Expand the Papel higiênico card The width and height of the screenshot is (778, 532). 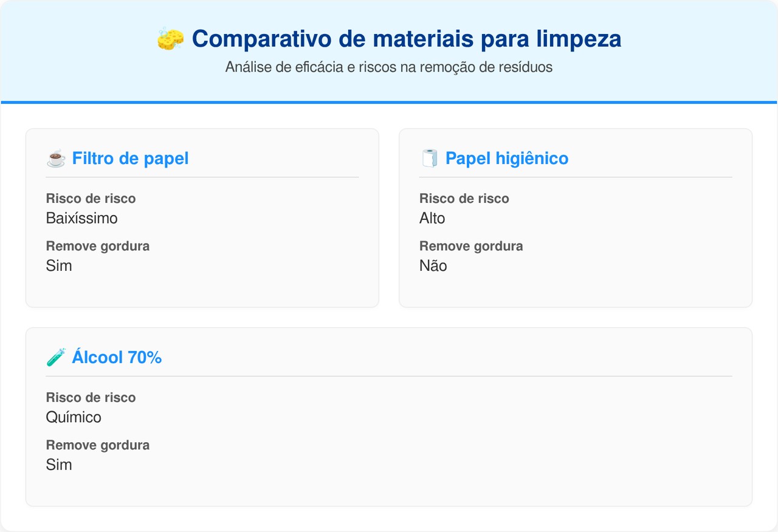pyautogui.click(x=576, y=217)
